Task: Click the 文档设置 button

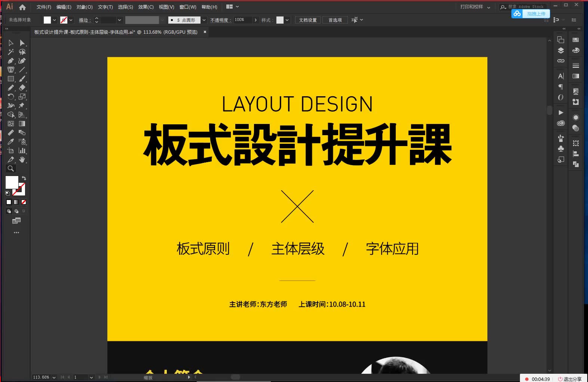Action: point(308,20)
